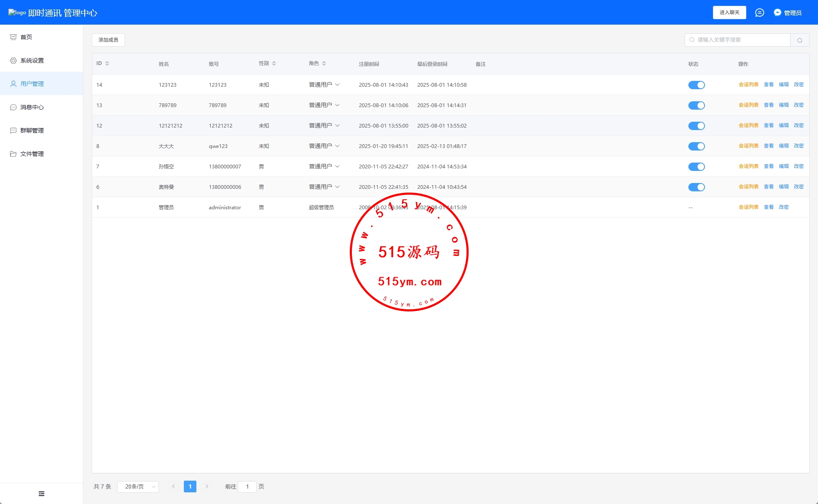Sort the table by ID column arrows
Viewport: 818px width, 504px height.
(107, 63)
